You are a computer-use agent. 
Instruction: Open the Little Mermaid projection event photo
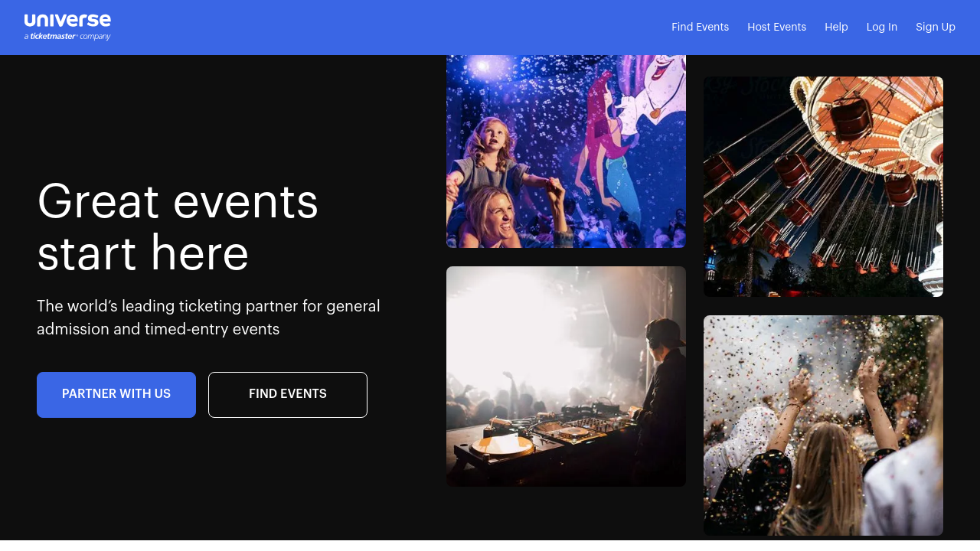[566, 152]
